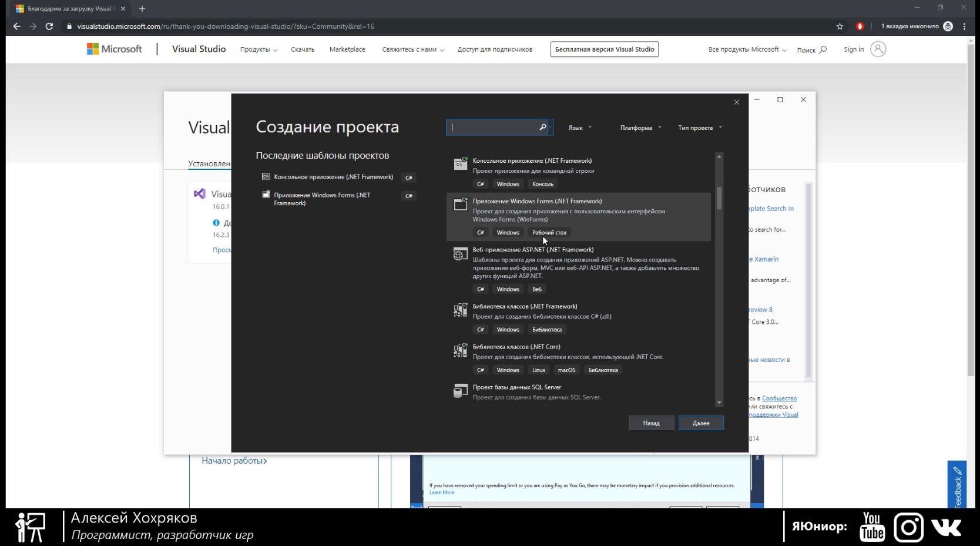Click the Sign in account avatar icon

point(878,49)
